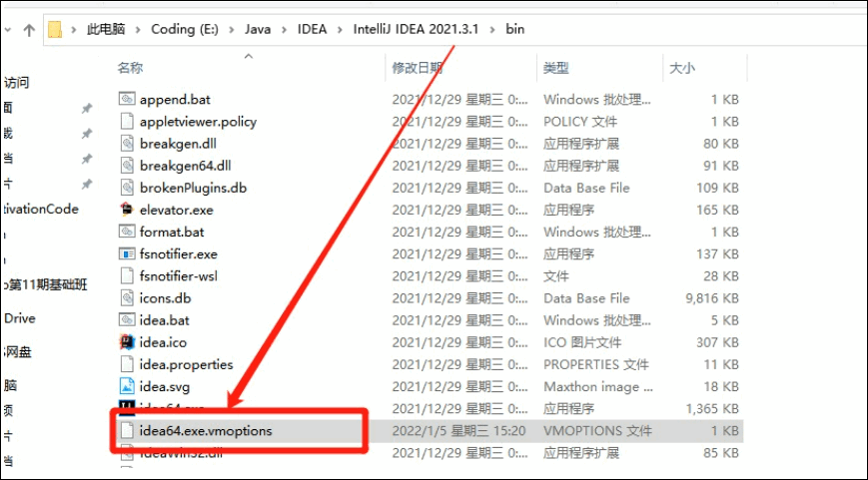Select the breakgen.dll file icon
The image size is (868, 480).
click(127, 144)
